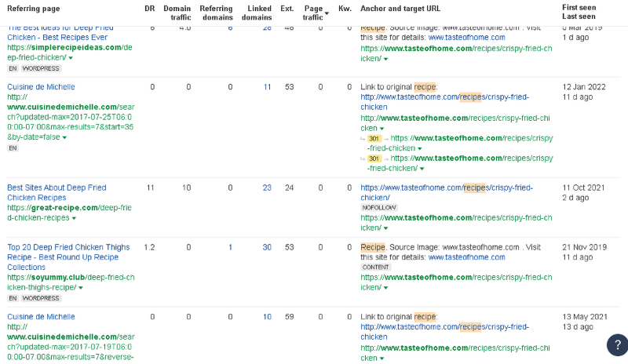Sort by Domain traffic column header

point(177,13)
